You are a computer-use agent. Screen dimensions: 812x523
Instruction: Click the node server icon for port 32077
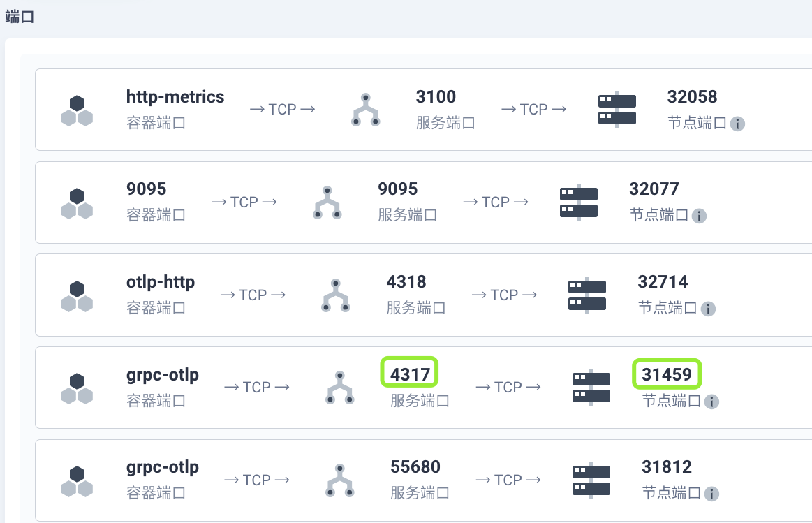578,202
